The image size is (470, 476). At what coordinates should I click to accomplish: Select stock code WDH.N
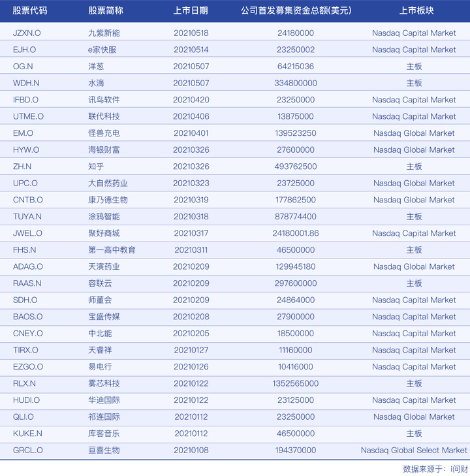(x=26, y=83)
